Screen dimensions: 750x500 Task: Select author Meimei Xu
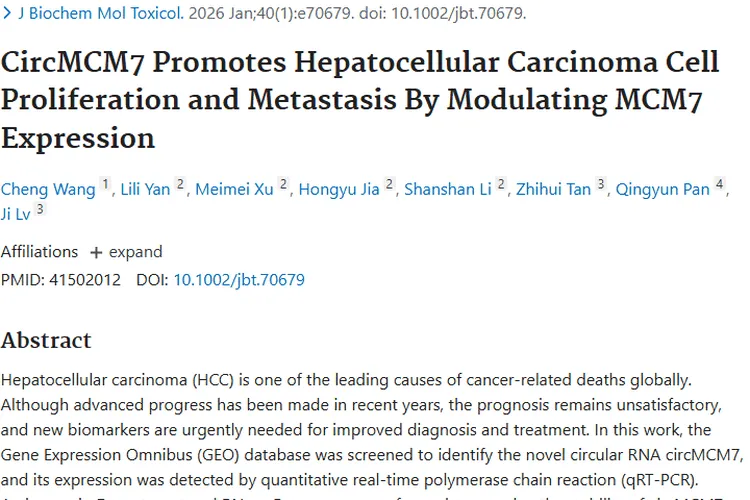point(235,189)
